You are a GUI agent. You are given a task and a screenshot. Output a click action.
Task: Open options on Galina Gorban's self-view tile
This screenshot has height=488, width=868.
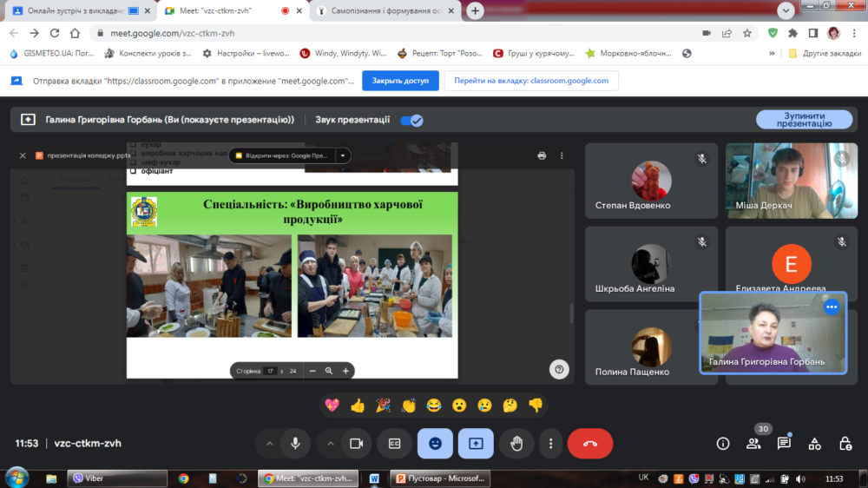pos(832,307)
